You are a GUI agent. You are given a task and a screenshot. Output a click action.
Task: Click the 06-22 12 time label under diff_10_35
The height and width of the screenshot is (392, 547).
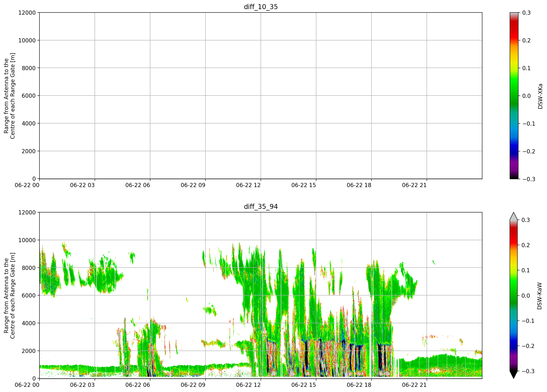[x=249, y=185]
